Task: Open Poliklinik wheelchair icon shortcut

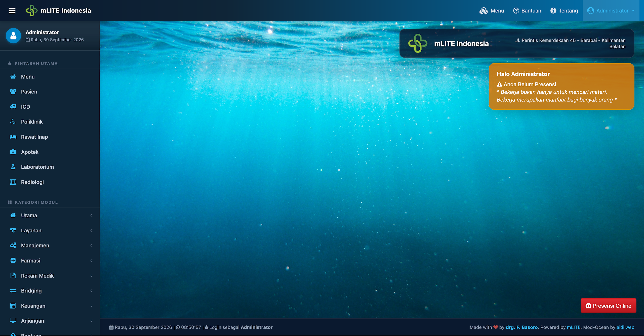Action: (13, 122)
